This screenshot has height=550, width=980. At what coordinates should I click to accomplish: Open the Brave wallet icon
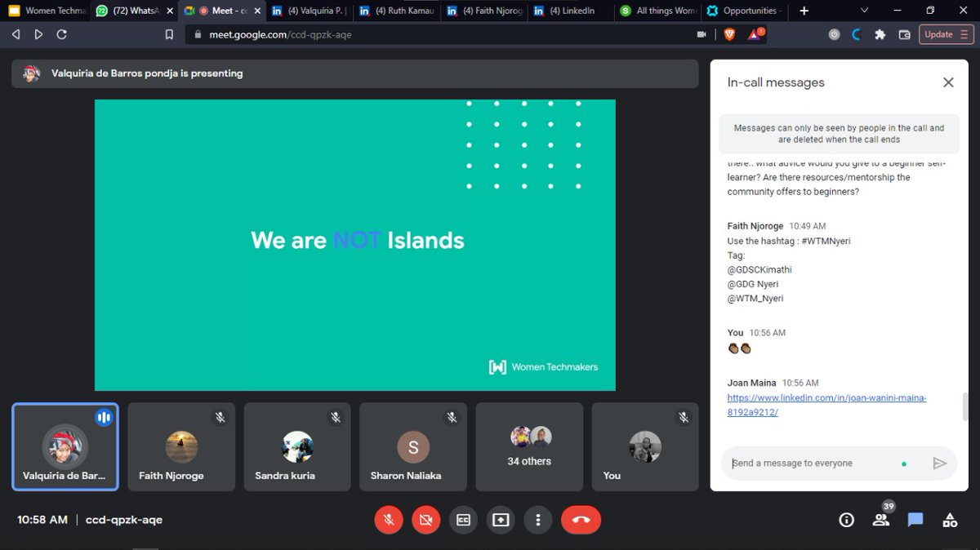pyautogui.click(x=904, y=34)
